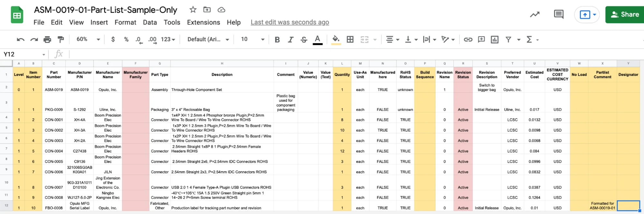Click the undo arrow icon
Image resolution: width=644 pixels, height=214 pixels.
pyautogui.click(x=21, y=39)
